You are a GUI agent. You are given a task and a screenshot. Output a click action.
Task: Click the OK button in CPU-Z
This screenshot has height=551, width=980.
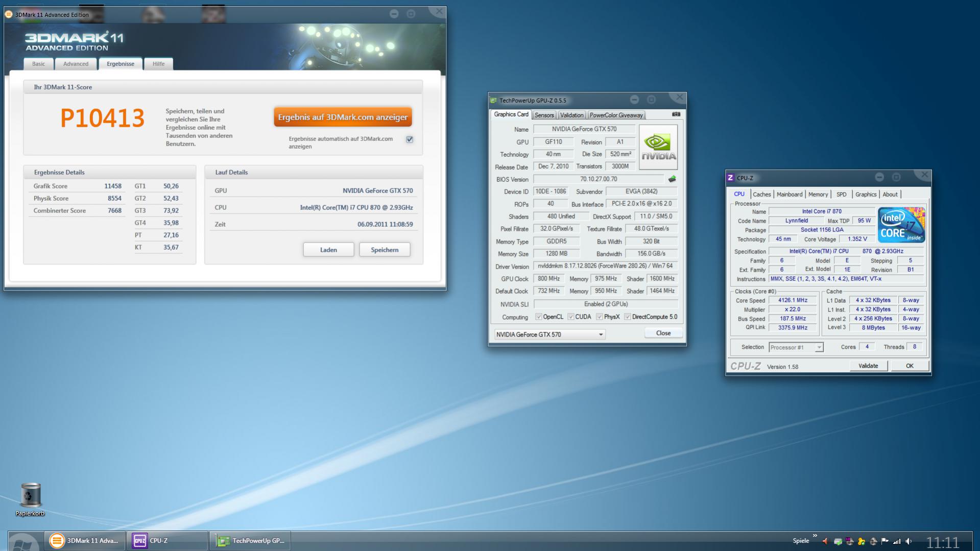point(910,366)
